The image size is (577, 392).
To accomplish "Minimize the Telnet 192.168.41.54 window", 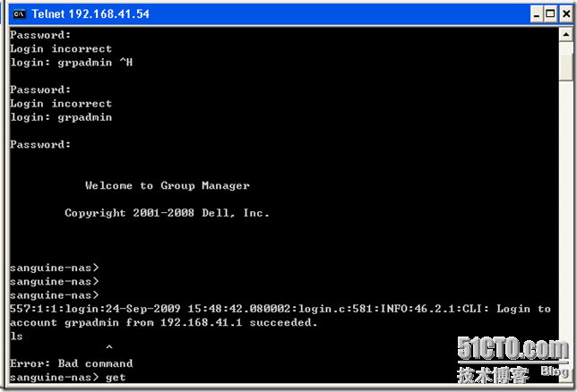I will coord(537,14).
